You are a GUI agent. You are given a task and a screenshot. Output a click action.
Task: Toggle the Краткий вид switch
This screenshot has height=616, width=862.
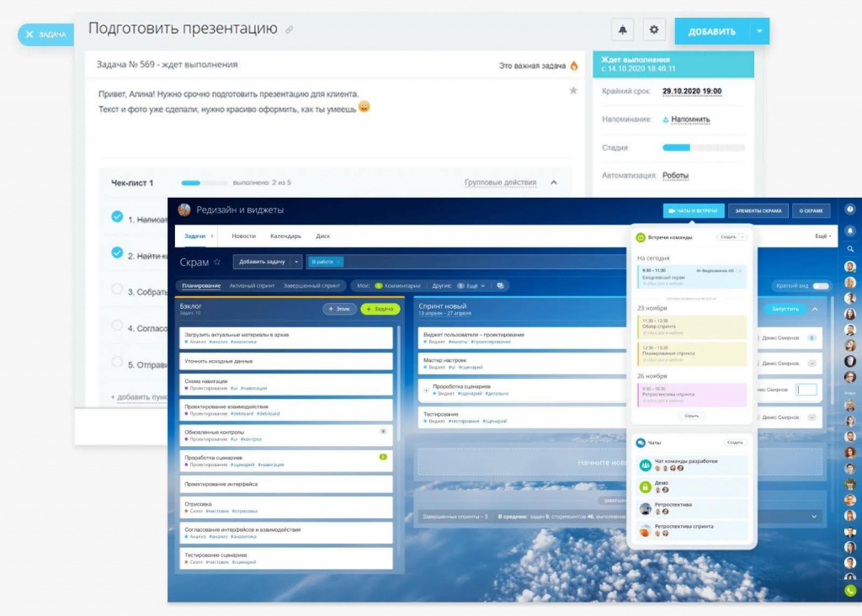821,286
